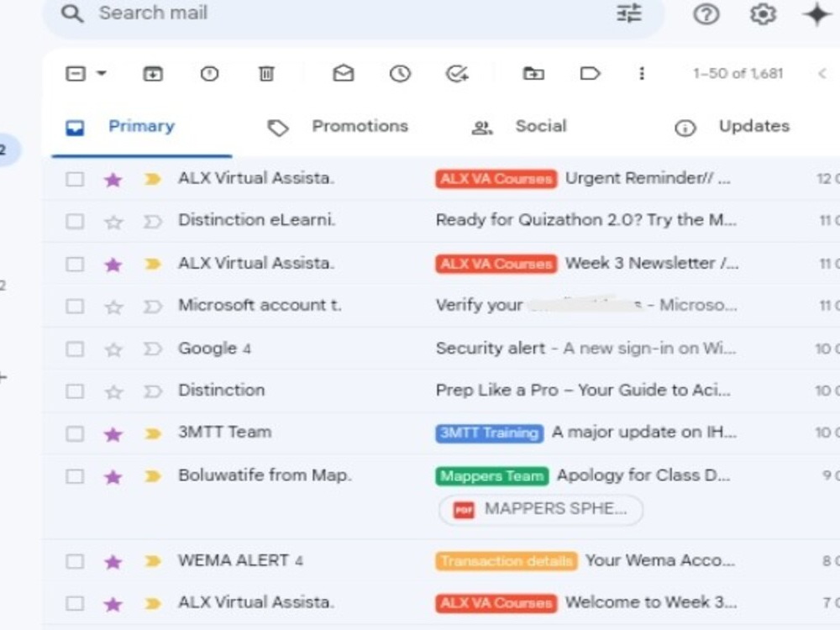The height and width of the screenshot is (630, 840).
Task: Toggle the select-all checkbox in toolbar
Action: tap(76, 73)
